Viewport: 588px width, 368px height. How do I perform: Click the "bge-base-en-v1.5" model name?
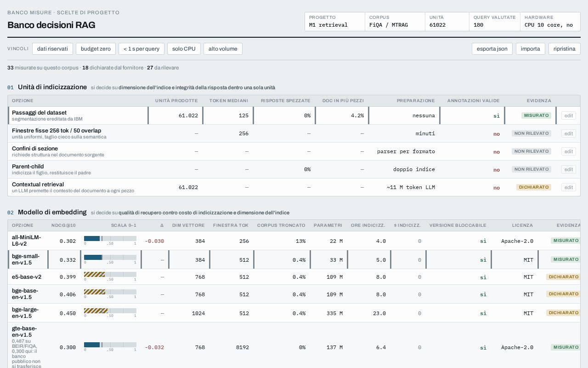click(25, 294)
